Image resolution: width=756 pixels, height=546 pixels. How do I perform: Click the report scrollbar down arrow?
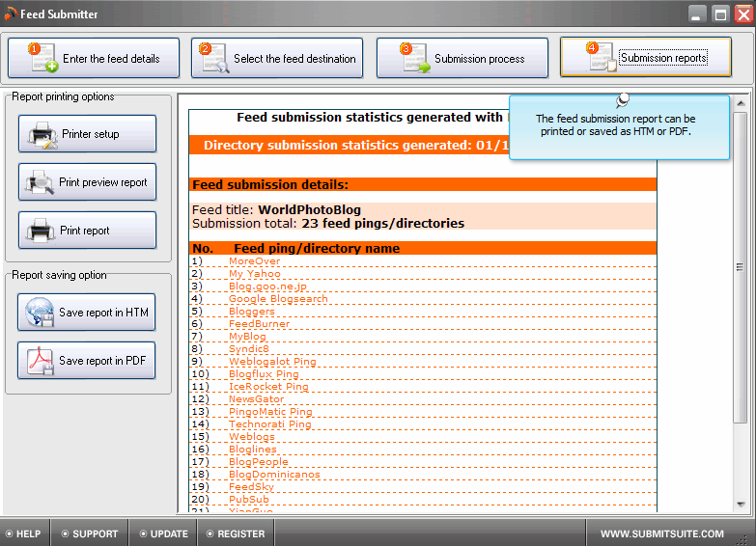(741, 505)
